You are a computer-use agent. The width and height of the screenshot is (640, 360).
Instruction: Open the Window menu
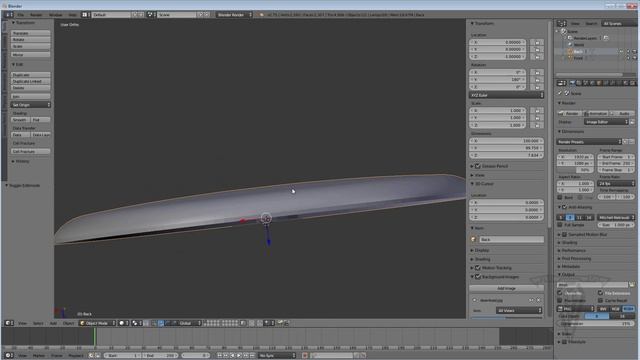pyautogui.click(x=56, y=15)
